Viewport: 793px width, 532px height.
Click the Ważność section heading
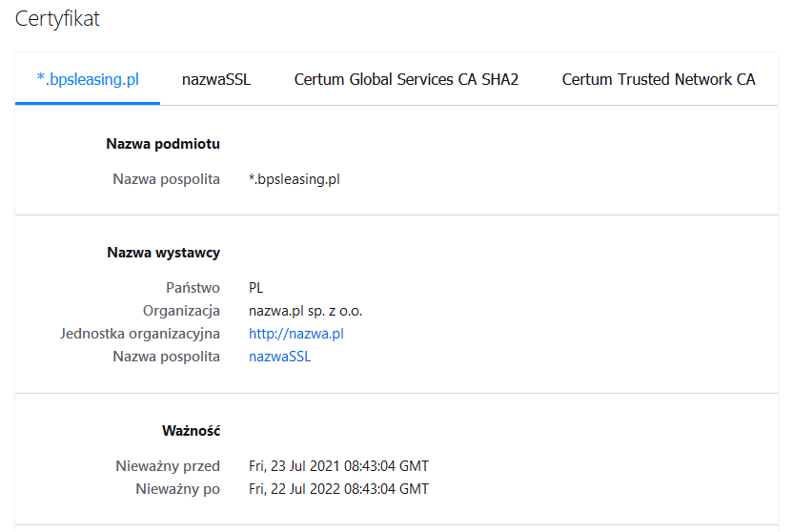[x=192, y=431]
